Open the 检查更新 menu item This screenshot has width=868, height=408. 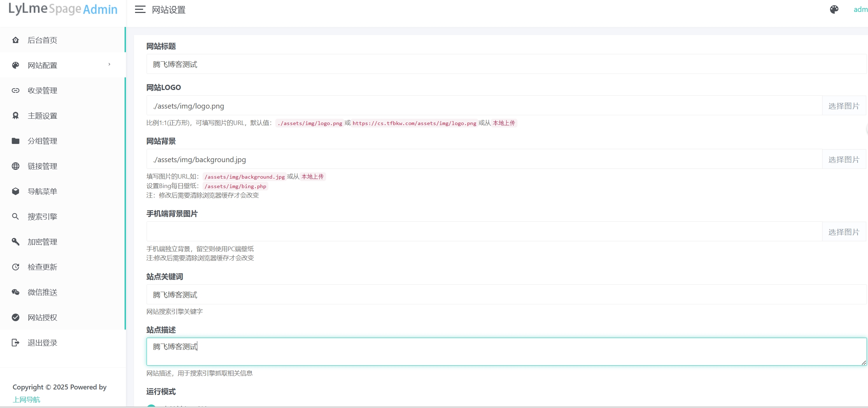[42, 267]
